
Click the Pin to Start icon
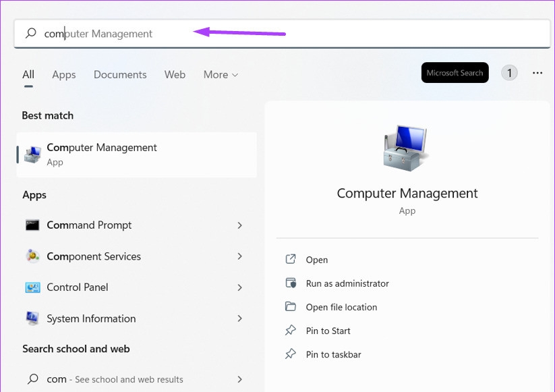(x=290, y=331)
